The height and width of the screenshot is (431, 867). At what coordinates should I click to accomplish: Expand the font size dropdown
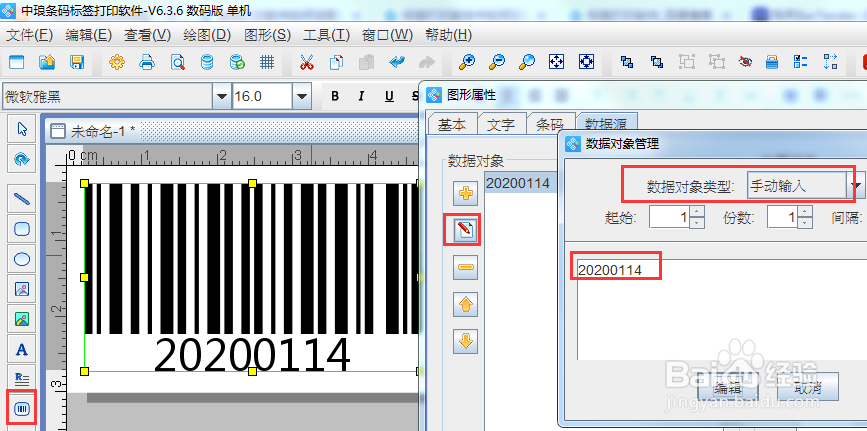301,96
